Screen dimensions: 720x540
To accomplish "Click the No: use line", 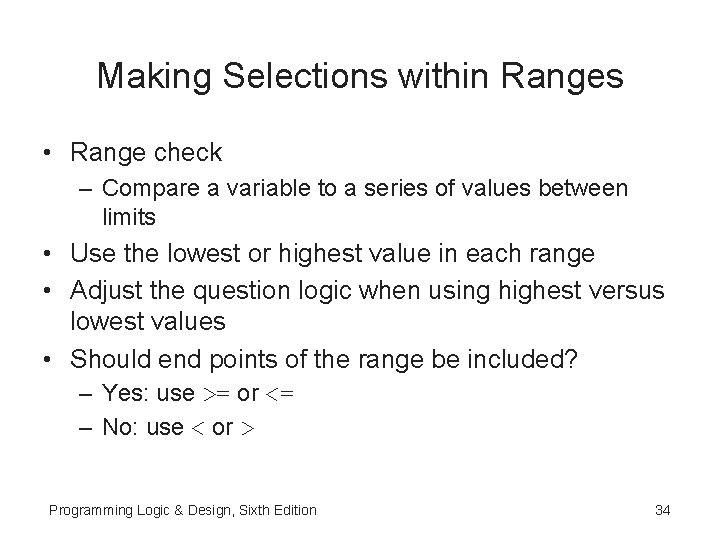I will pos(178,428).
